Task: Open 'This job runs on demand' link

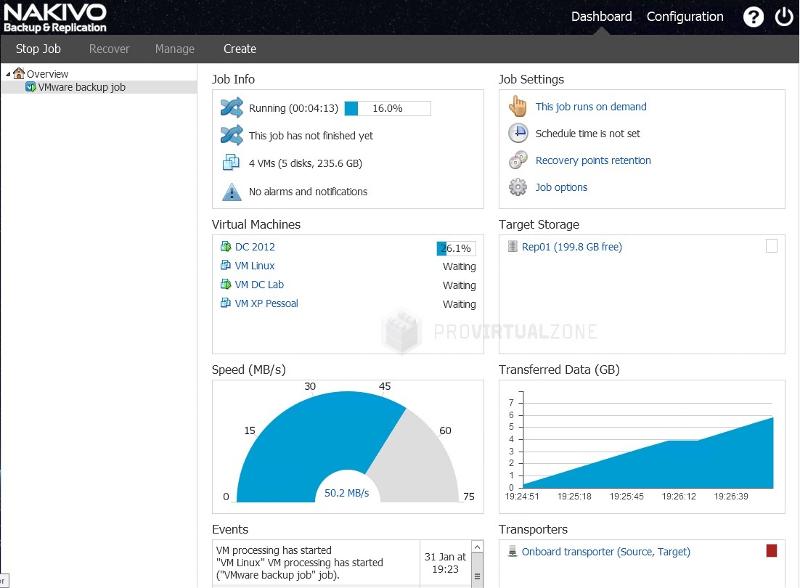Action: pos(591,106)
